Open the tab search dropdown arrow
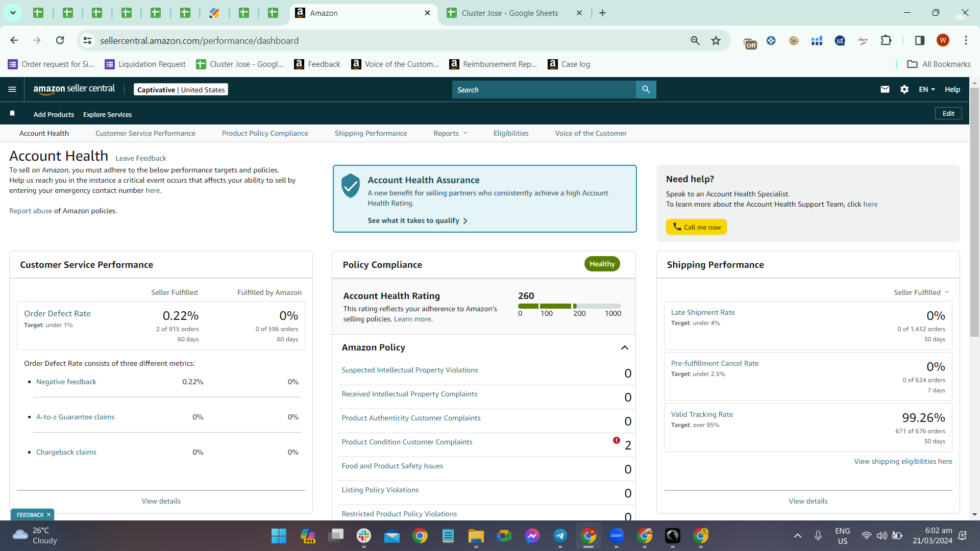This screenshot has width=980, height=551. click(13, 13)
